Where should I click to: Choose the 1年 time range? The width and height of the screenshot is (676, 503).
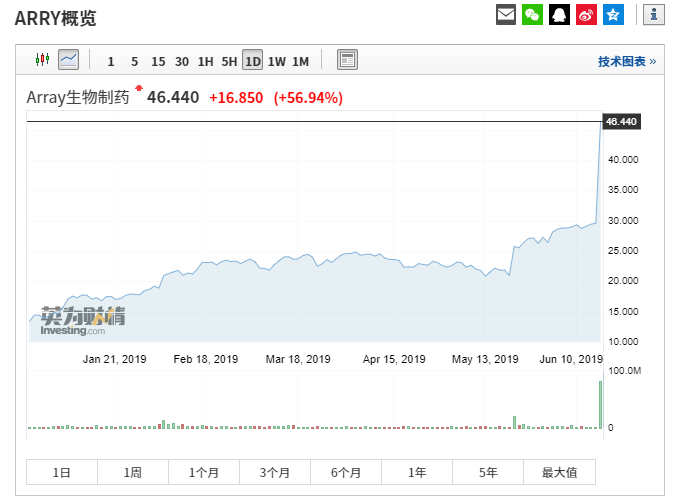point(417,472)
